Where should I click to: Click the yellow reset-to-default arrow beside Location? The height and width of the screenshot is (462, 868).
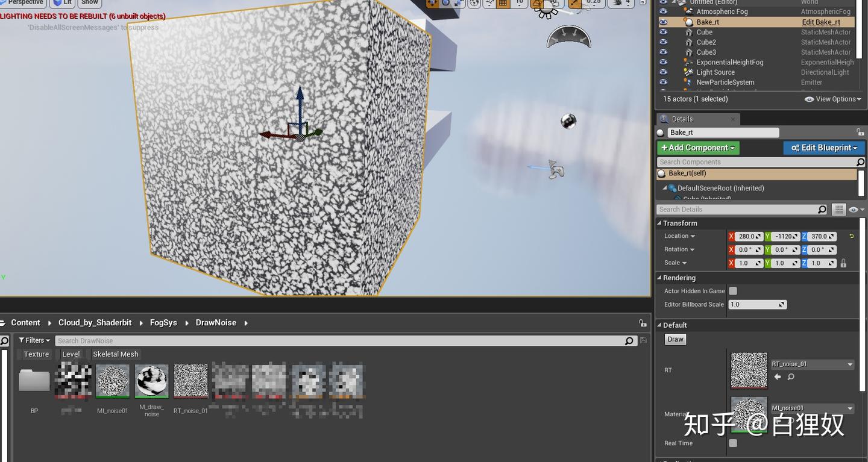point(852,236)
